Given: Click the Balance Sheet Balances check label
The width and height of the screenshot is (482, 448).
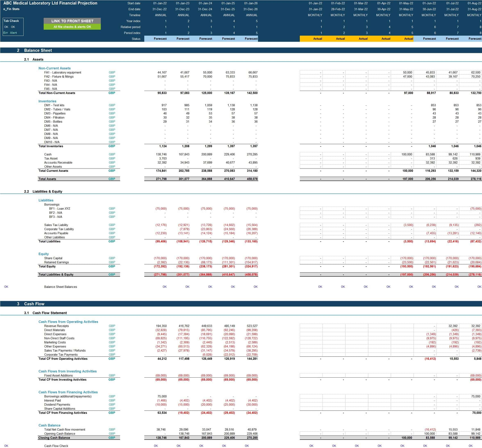Looking at the screenshot, I should (x=60, y=287).
